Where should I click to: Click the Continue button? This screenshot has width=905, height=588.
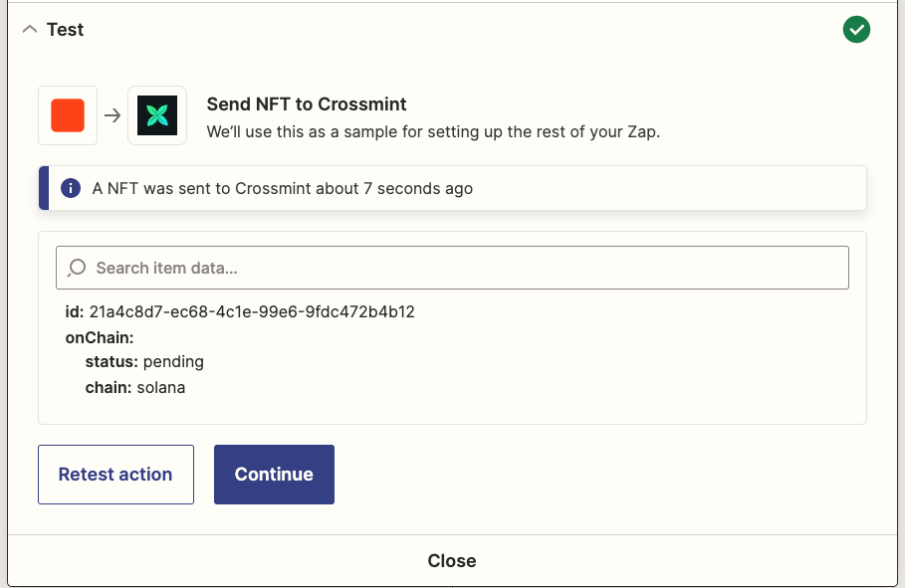coord(274,475)
